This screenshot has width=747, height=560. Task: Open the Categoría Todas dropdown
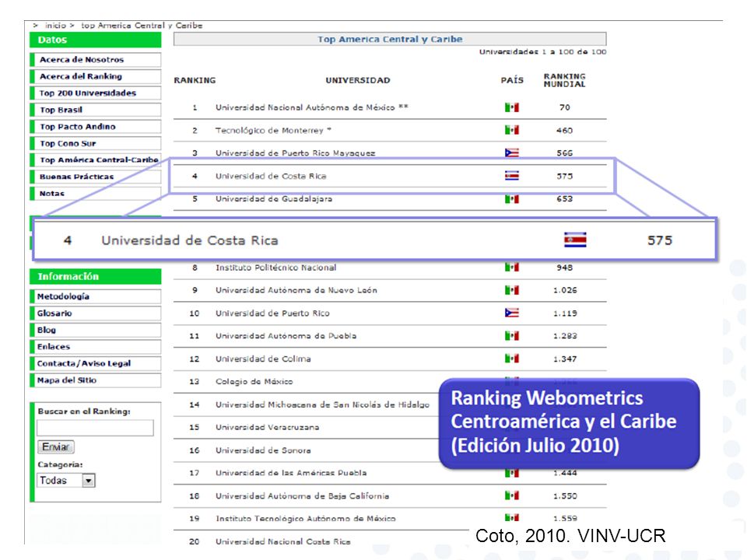[66, 480]
